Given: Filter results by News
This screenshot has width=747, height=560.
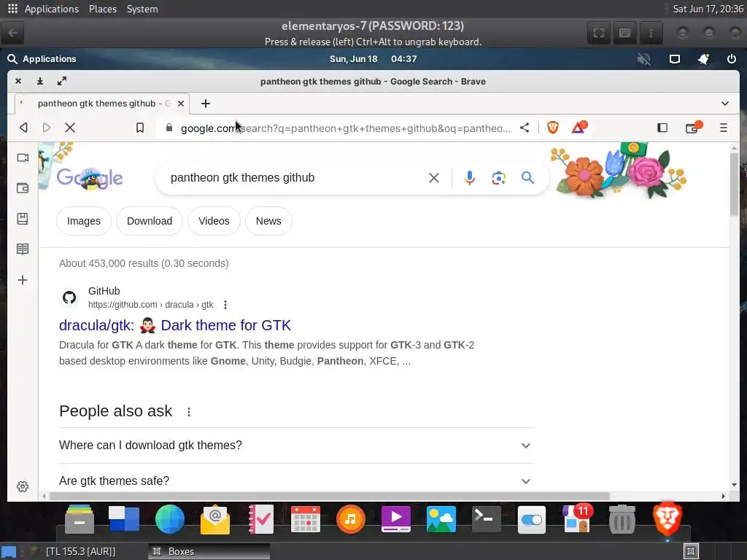Looking at the screenshot, I should coord(268,221).
